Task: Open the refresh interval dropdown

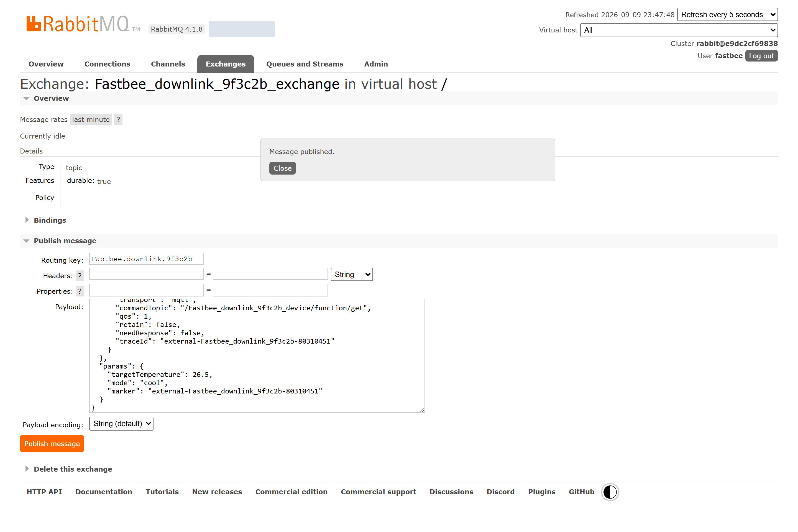Action: [x=727, y=15]
